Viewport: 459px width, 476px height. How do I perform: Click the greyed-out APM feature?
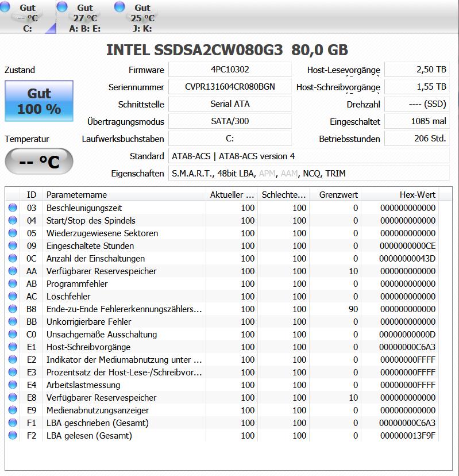point(267,174)
